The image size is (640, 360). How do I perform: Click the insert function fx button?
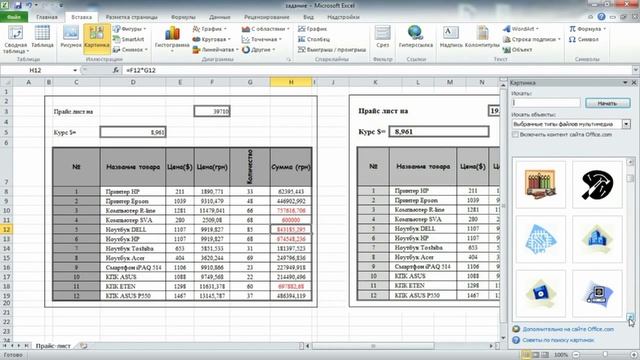pyautogui.click(x=116, y=70)
